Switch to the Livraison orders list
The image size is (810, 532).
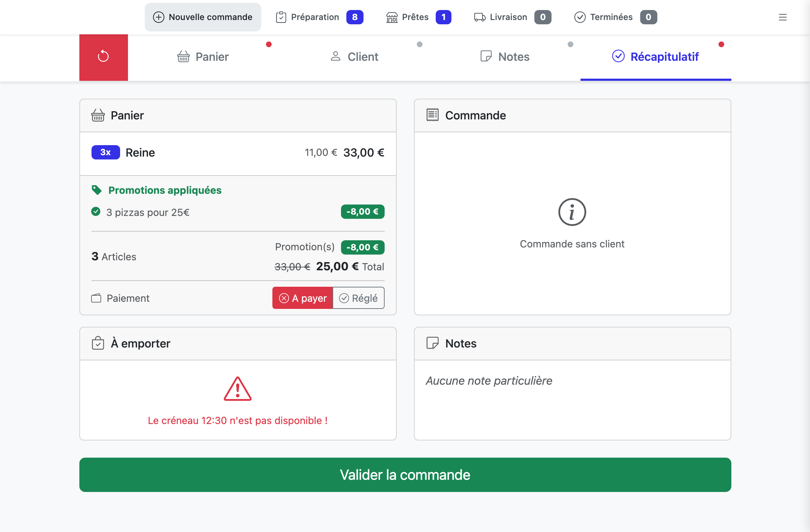513,17
